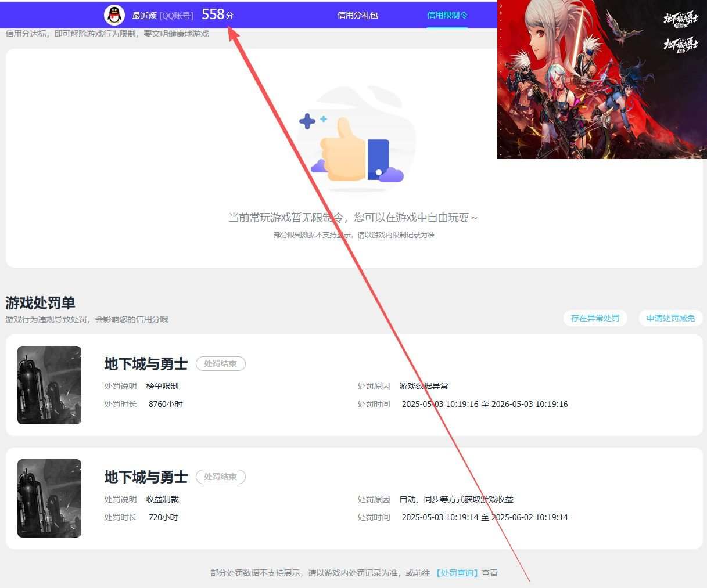Click the 720小时 penalty duration
The width and height of the screenshot is (707, 588).
click(x=163, y=517)
